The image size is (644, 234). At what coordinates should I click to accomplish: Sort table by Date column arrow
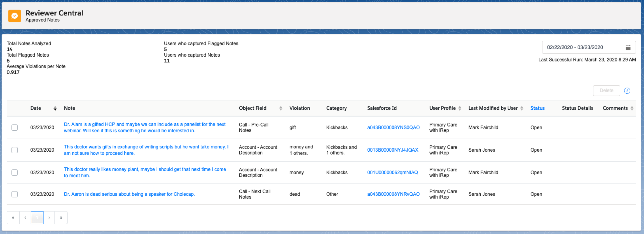tap(55, 108)
